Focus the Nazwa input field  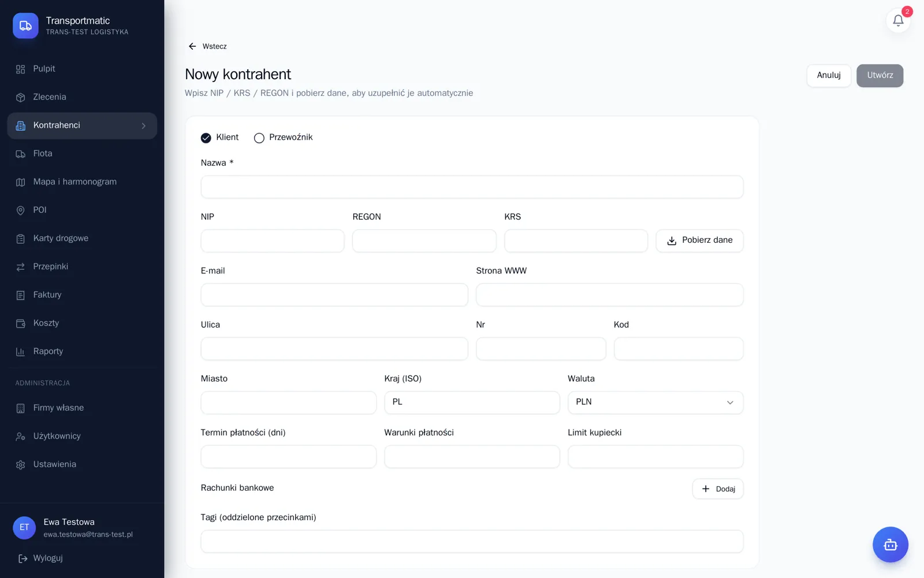[472, 187]
